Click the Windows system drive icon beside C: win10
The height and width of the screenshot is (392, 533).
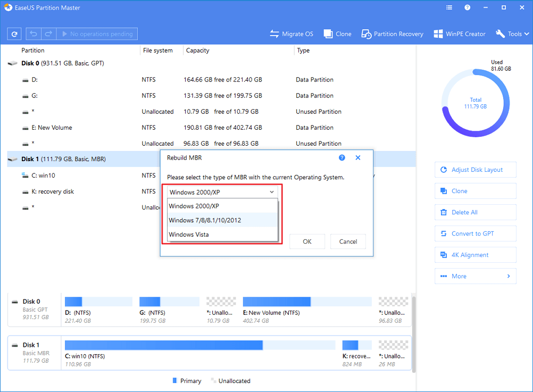tap(25, 175)
